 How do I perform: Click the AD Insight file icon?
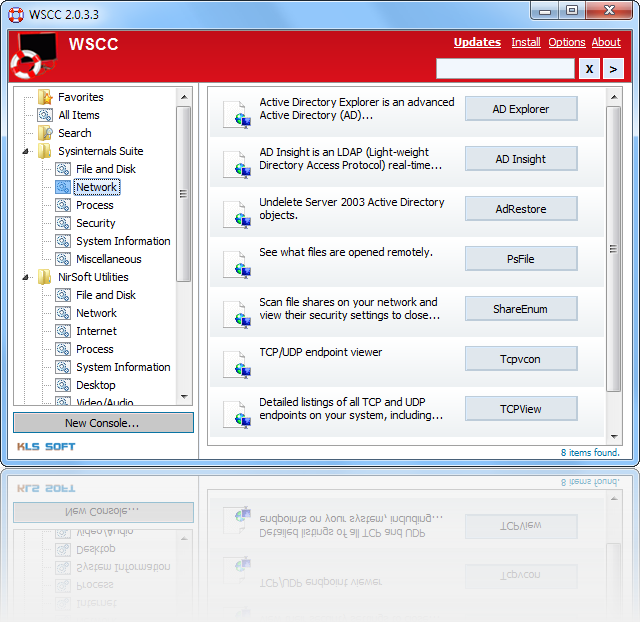[x=237, y=164]
